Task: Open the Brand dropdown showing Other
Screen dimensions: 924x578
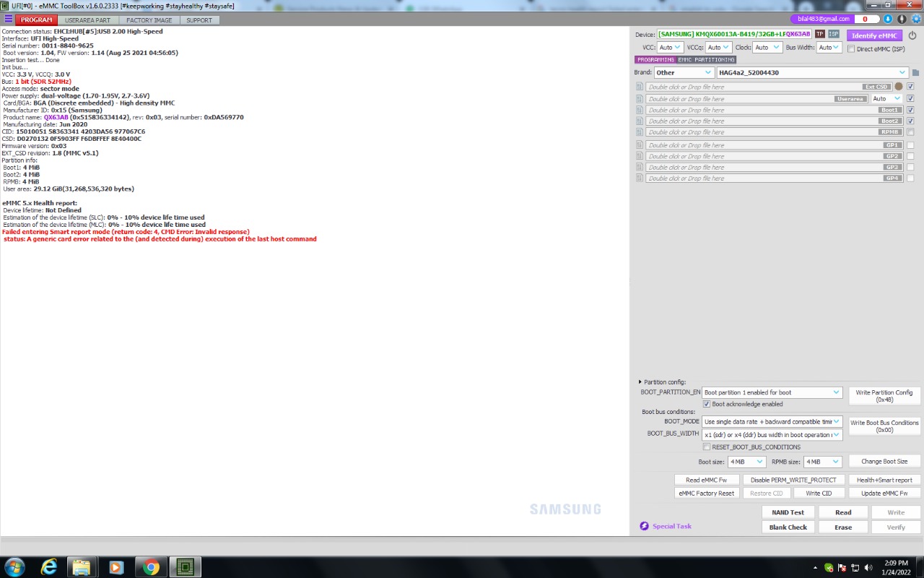Action: point(684,73)
